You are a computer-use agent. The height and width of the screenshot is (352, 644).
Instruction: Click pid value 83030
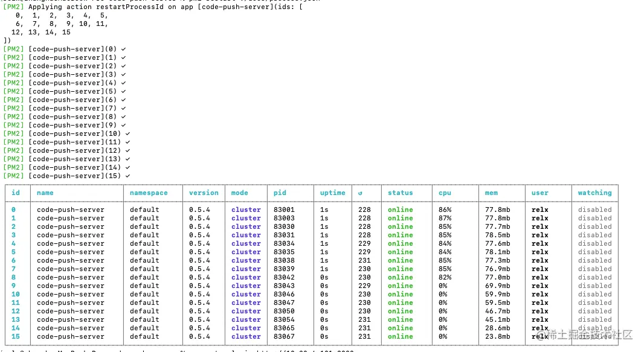pyautogui.click(x=284, y=226)
